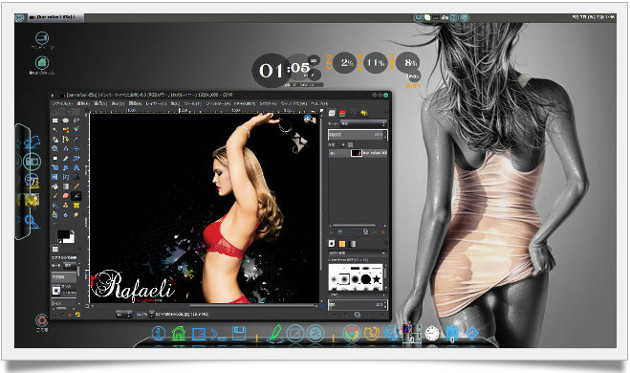This screenshot has height=373, width=630.
Task: Adjust the layer Opacity slider
Action: [x=358, y=135]
